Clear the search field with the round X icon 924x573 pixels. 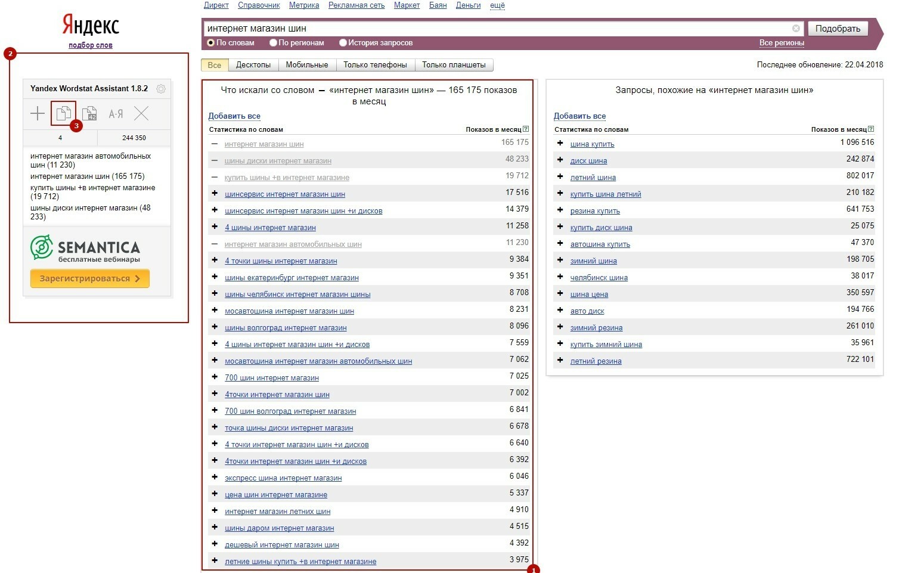point(796,28)
